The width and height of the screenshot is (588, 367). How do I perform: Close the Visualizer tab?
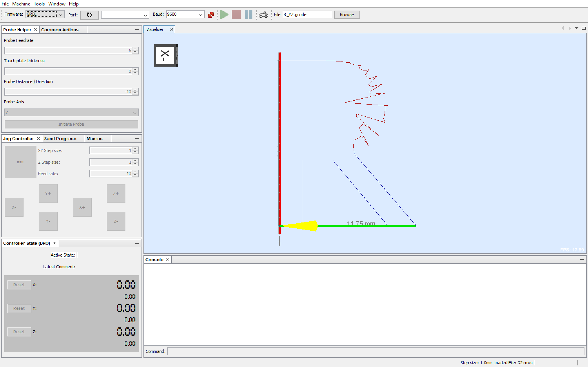171,29
